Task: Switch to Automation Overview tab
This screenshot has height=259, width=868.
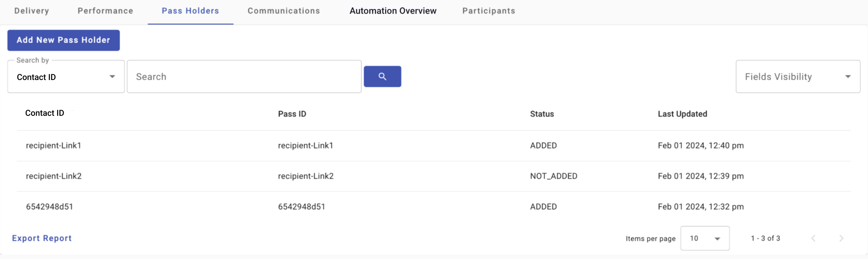Action: tap(393, 11)
